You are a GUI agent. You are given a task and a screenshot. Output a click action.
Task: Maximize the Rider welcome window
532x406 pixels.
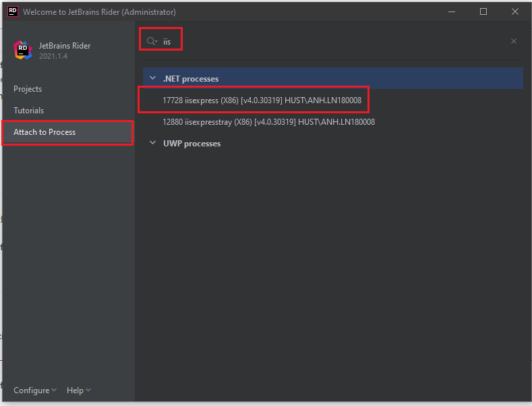[483, 11]
